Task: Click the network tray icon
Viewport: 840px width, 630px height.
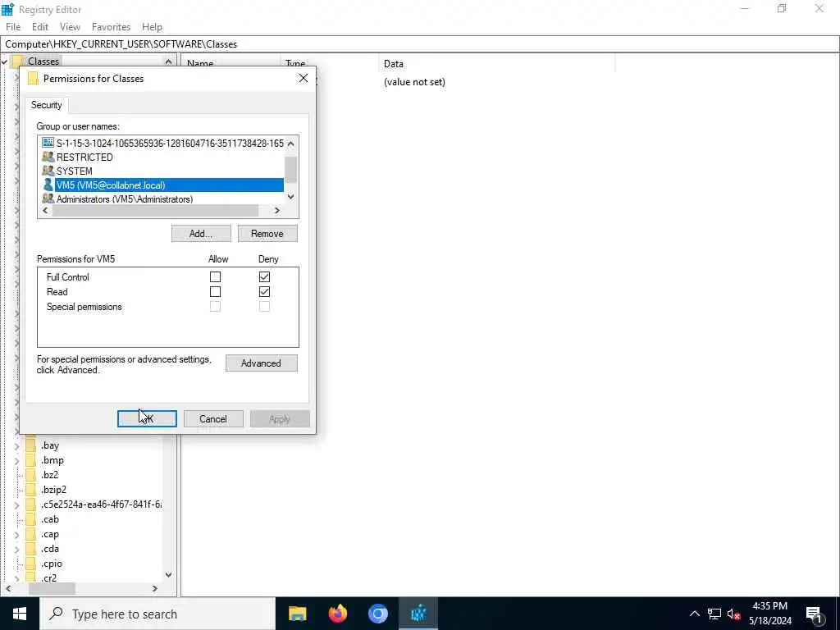Action: [714, 614]
